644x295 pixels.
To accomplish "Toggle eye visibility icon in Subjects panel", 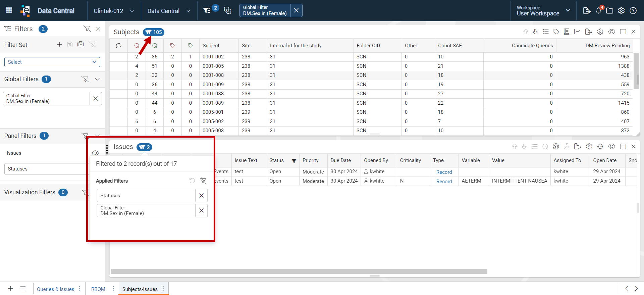I will click(x=611, y=32).
